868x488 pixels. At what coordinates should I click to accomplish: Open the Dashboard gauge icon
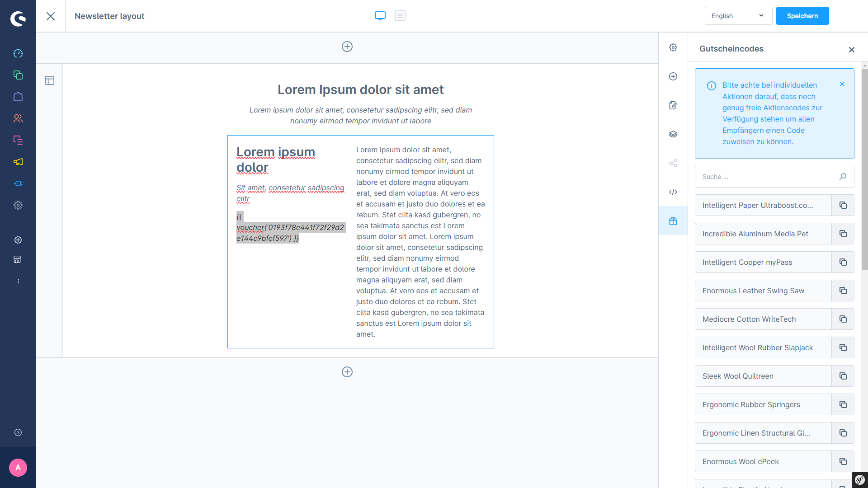[18, 53]
